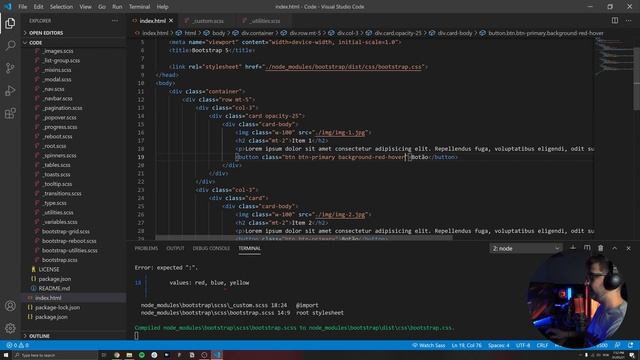Open the Run menu

(117, 7)
